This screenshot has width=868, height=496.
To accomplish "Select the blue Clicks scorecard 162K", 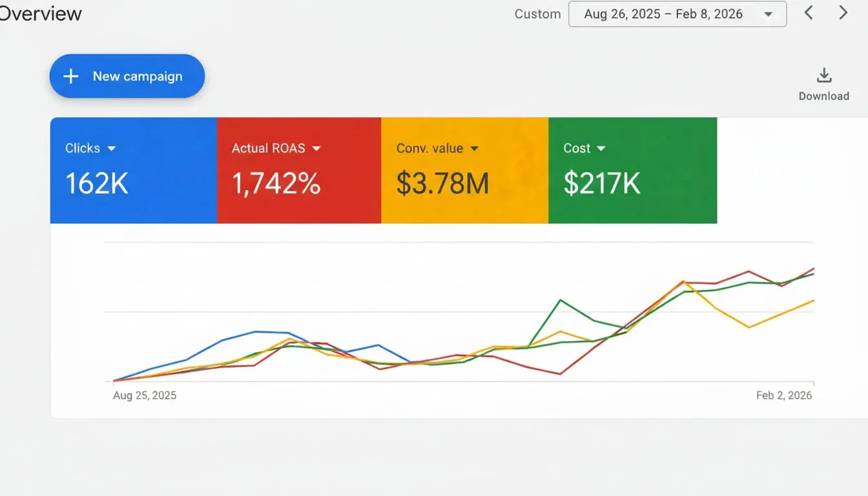I will pyautogui.click(x=134, y=170).
